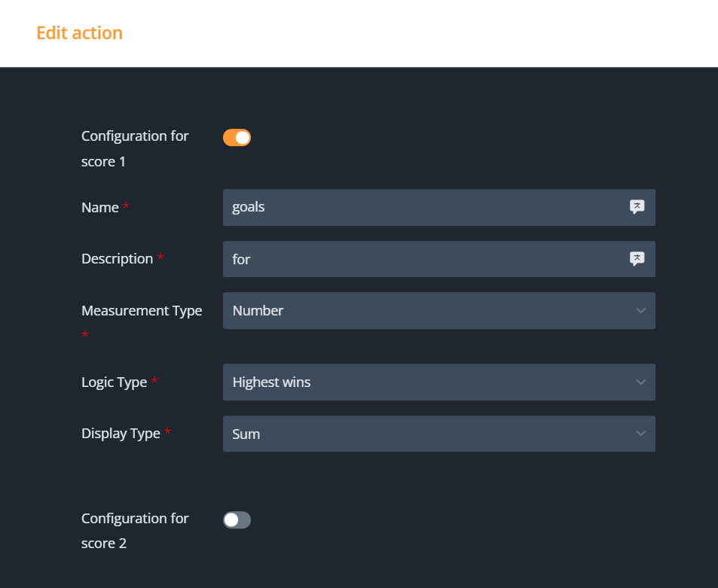Viewport: 718px width, 588px height.
Task: Open the dropdown showing Sum
Action: [x=429, y=434]
